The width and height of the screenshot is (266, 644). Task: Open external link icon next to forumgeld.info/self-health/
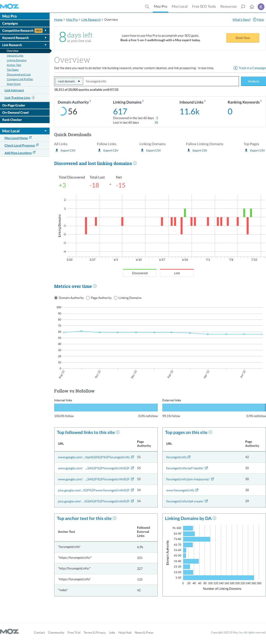pyautogui.click(x=206, y=468)
